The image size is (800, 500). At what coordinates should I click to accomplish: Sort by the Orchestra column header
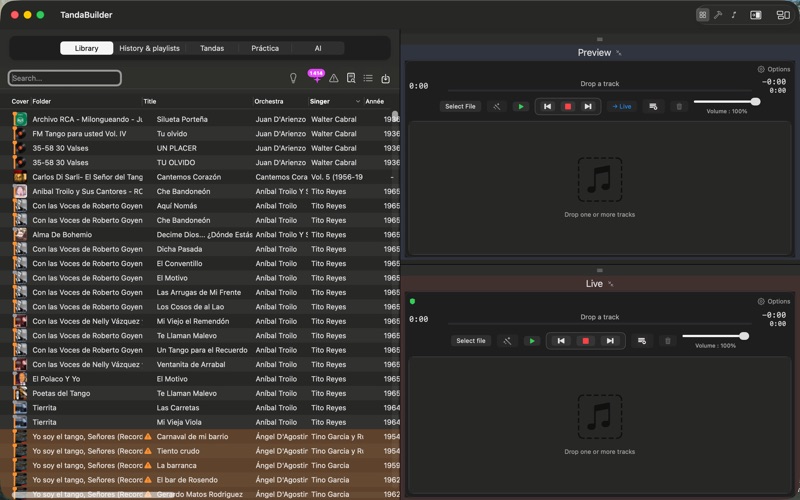(x=269, y=102)
